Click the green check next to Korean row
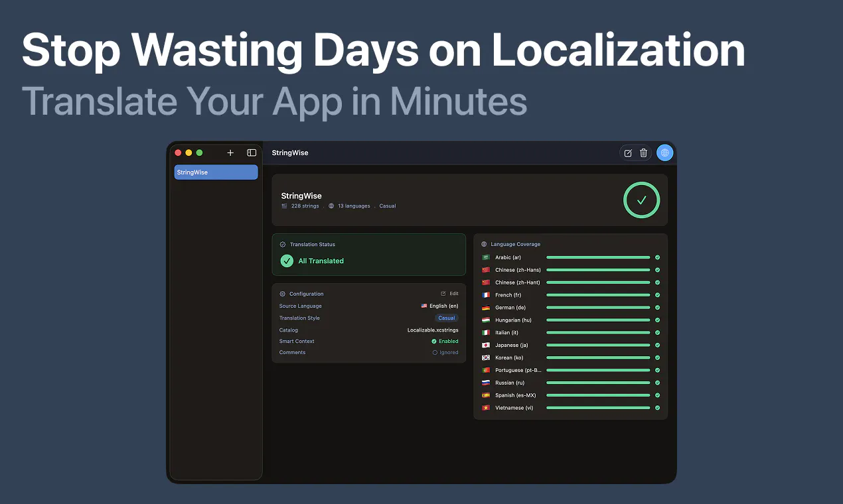The height and width of the screenshot is (504, 843). point(657,358)
